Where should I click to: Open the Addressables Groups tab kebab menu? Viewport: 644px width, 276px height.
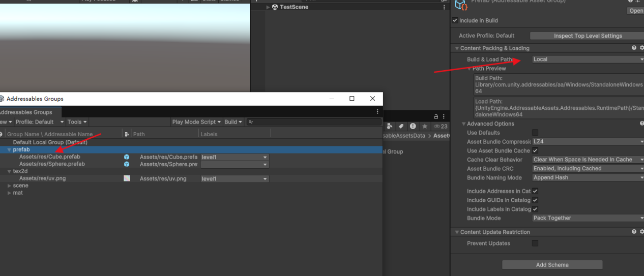click(x=377, y=111)
